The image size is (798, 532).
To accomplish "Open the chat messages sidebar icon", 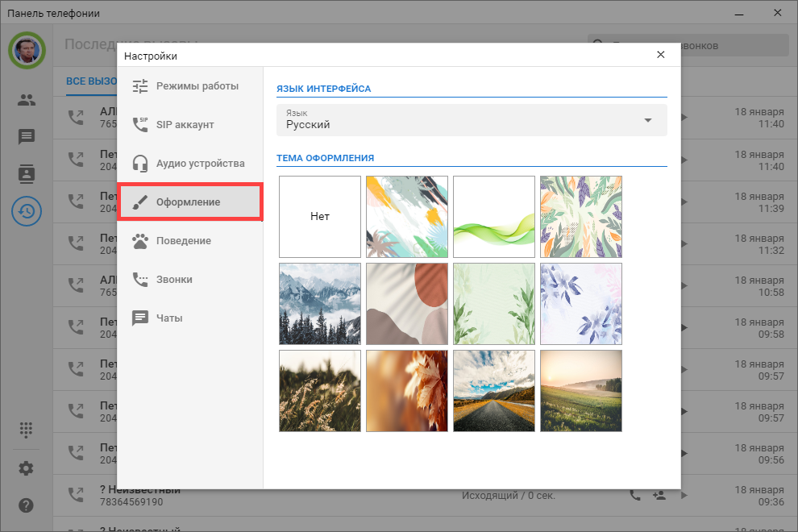I will 27,136.
